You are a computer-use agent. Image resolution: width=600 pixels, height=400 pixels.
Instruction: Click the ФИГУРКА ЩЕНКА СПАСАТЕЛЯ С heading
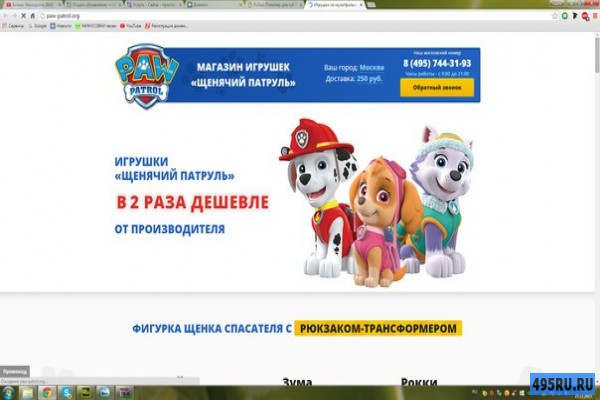(x=212, y=329)
